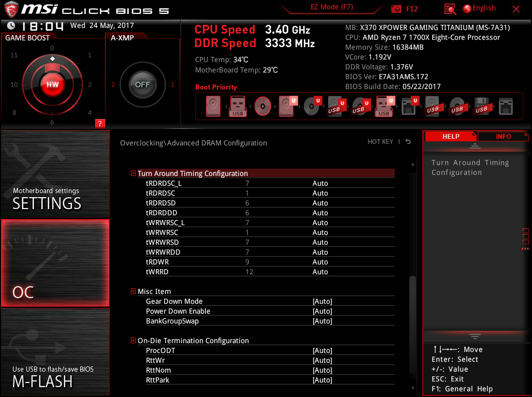Image resolution: width=532 pixels, height=397 pixels.
Task: Open RttWr [Auto] dropdown
Action: click(x=322, y=360)
